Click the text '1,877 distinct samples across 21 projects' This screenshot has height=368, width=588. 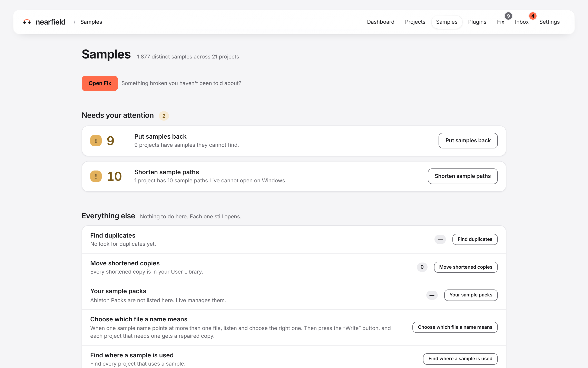click(188, 57)
